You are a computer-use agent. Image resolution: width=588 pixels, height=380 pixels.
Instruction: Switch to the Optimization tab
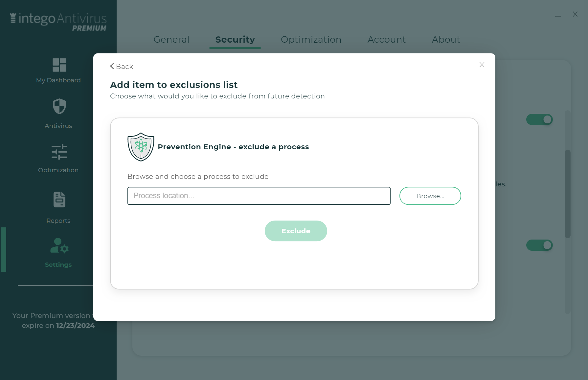coord(311,39)
